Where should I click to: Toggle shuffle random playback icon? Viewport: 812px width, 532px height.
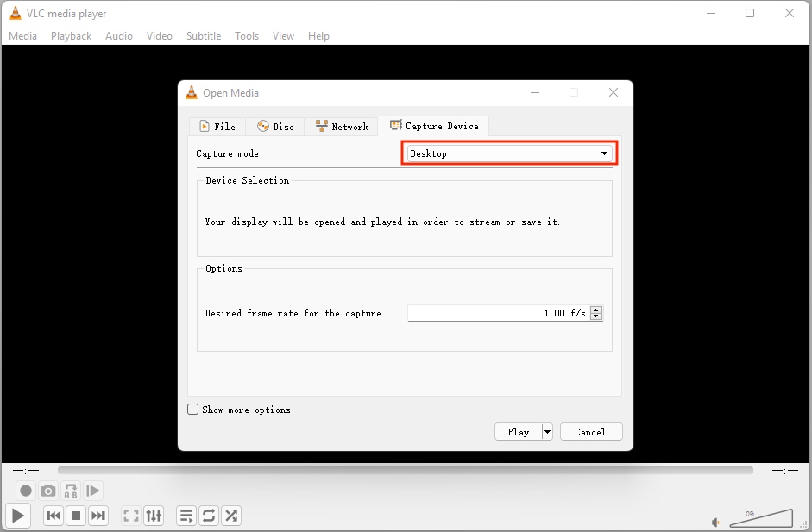[231, 516]
